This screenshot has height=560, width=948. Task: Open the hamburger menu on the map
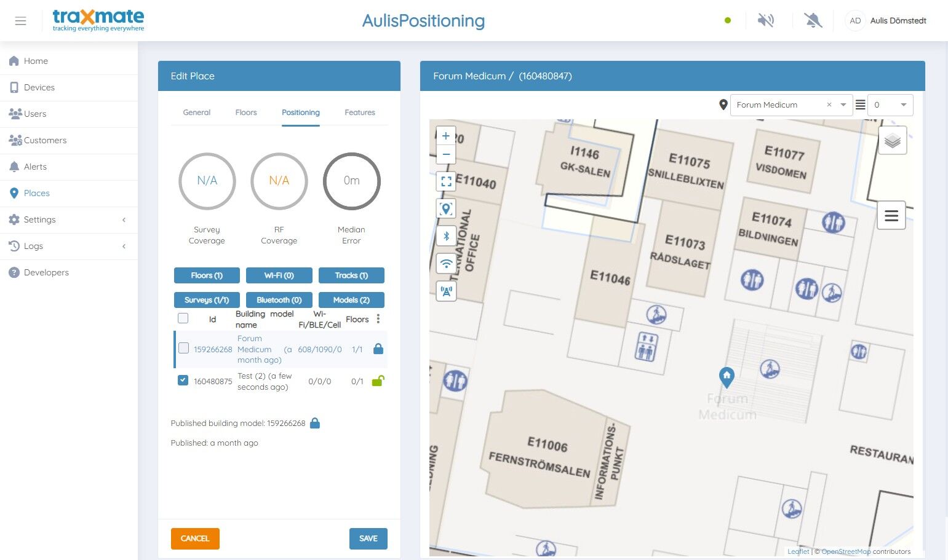pyautogui.click(x=891, y=215)
